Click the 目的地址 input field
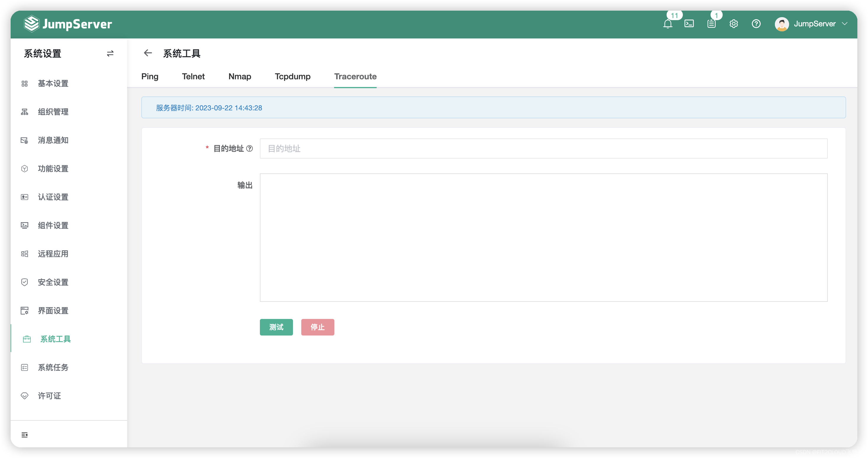The width and height of the screenshot is (868, 458). [543, 149]
